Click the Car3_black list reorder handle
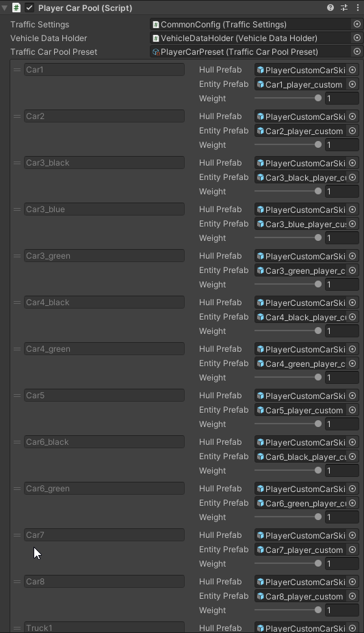 coord(17,163)
